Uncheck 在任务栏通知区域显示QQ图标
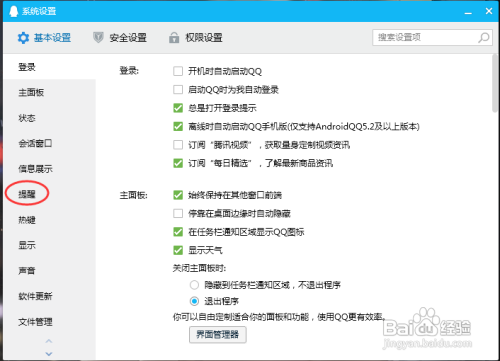Image resolution: width=500 pixels, height=361 pixels. [178, 232]
